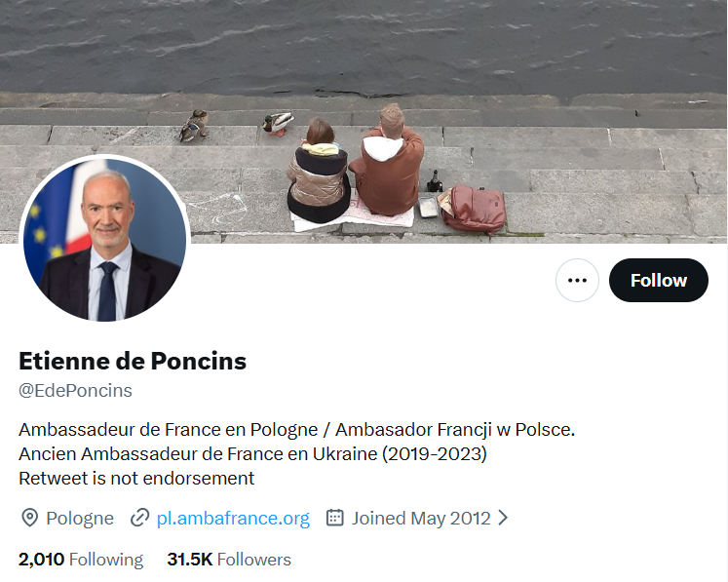The width and height of the screenshot is (728, 582).
Task: Click the Follow button
Action: point(658,281)
